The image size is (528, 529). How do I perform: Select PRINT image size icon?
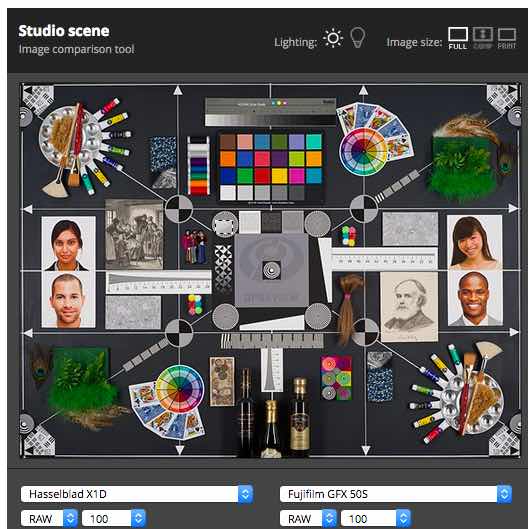point(507,38)
